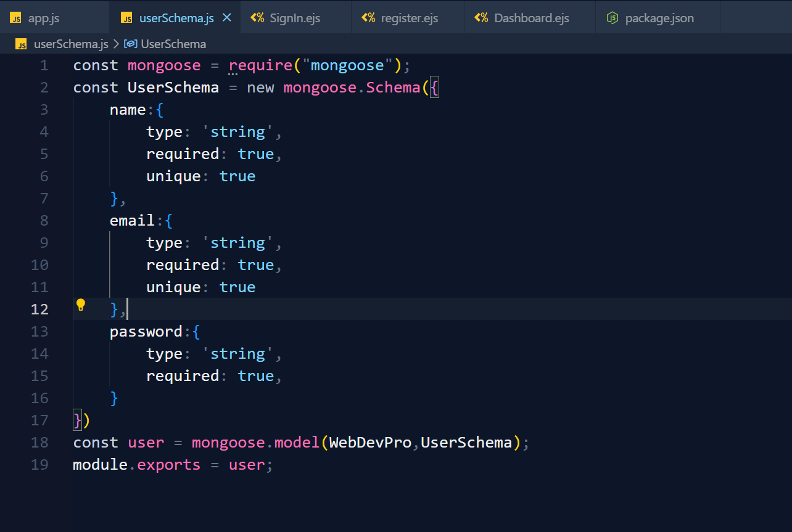Click UserSchema argument on line 18
This screenshot has height=532, width=792.
coord(466,443)
